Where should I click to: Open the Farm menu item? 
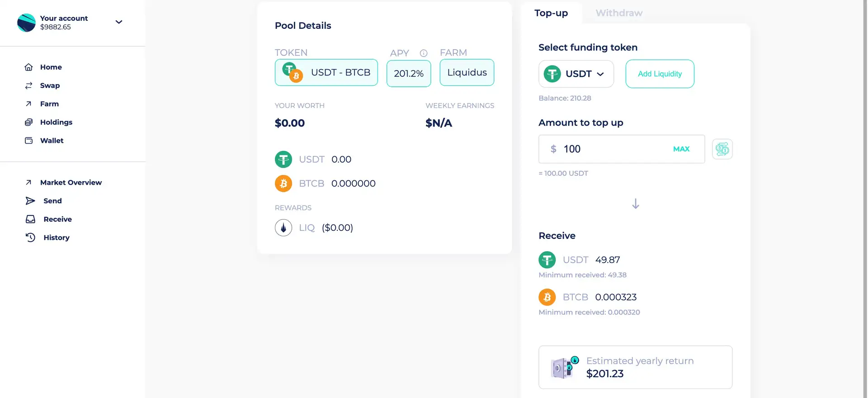[49, 104]
